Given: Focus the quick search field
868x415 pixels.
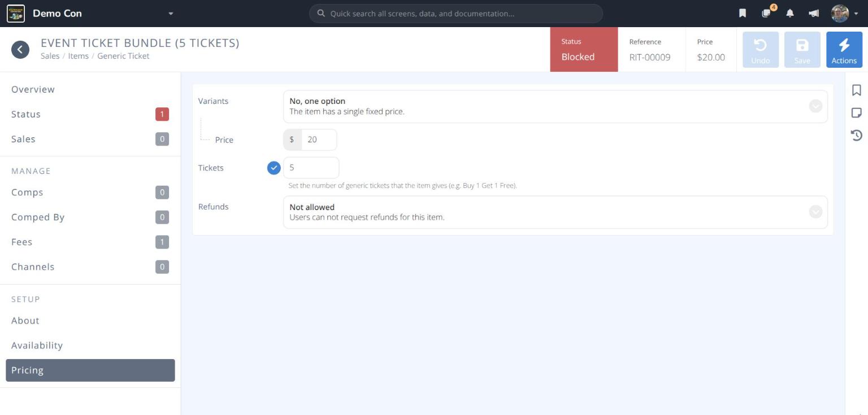Looking at the screenshot, I should tap(455, 14).
